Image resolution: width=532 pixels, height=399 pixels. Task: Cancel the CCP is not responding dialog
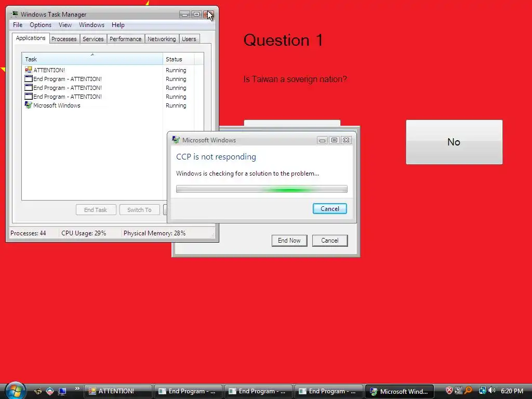point(330,209)
